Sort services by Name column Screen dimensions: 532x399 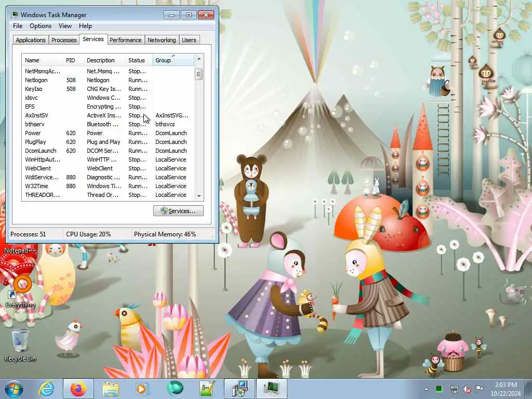(x=43, y=60)
